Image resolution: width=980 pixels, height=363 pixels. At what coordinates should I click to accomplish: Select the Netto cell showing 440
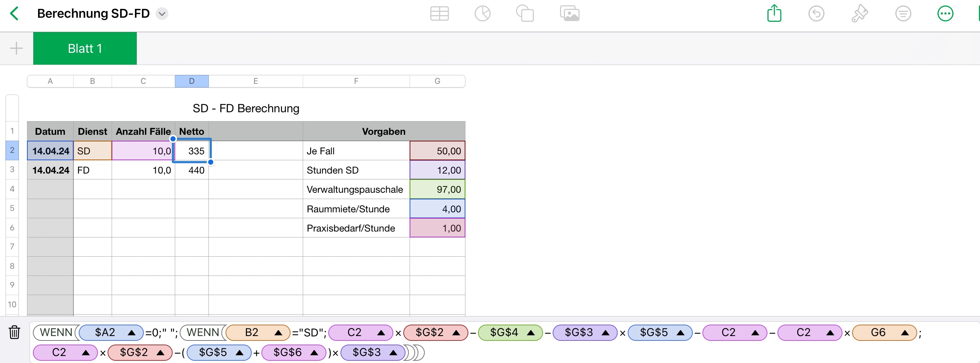pos(192,170)
